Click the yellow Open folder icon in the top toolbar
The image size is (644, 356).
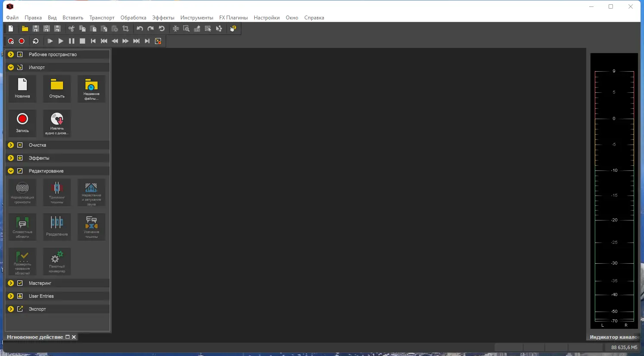(x=25, y=28)
